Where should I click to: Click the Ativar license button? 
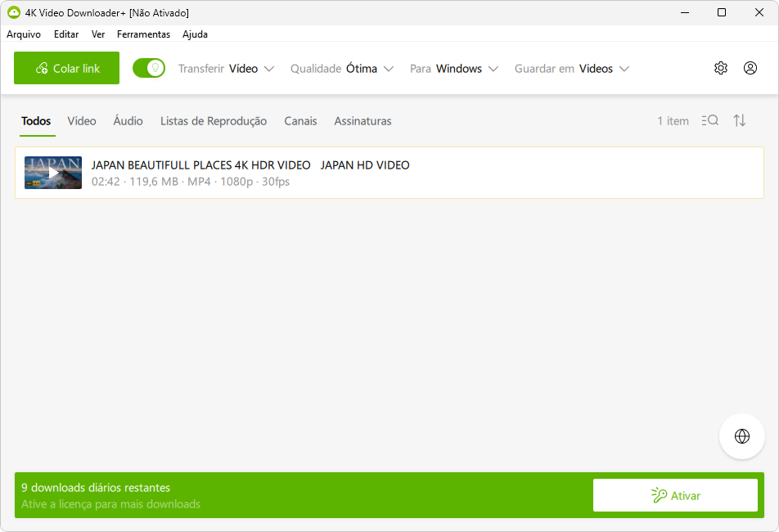[x=675, y=495]
